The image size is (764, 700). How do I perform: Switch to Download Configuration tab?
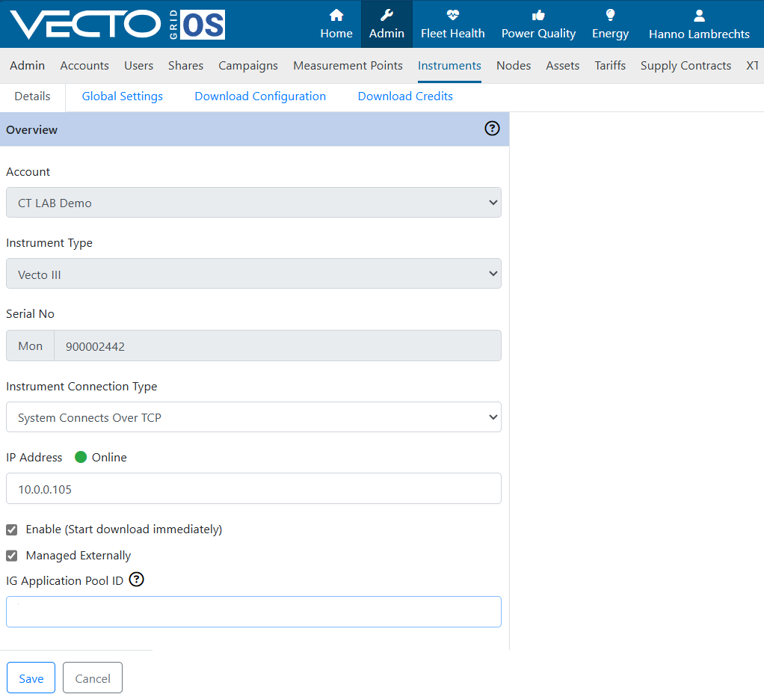point(260,96)
